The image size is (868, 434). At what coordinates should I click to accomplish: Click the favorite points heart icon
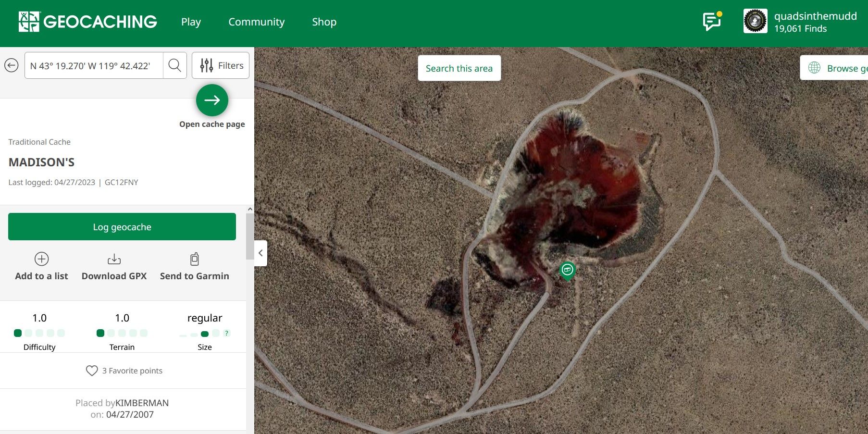pos(92,371)
